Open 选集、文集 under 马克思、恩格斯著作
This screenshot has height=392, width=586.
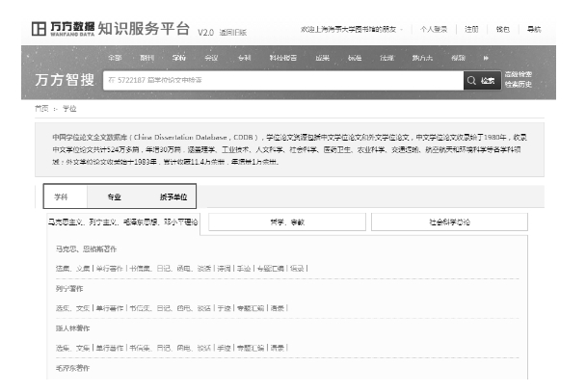point(73,269)
